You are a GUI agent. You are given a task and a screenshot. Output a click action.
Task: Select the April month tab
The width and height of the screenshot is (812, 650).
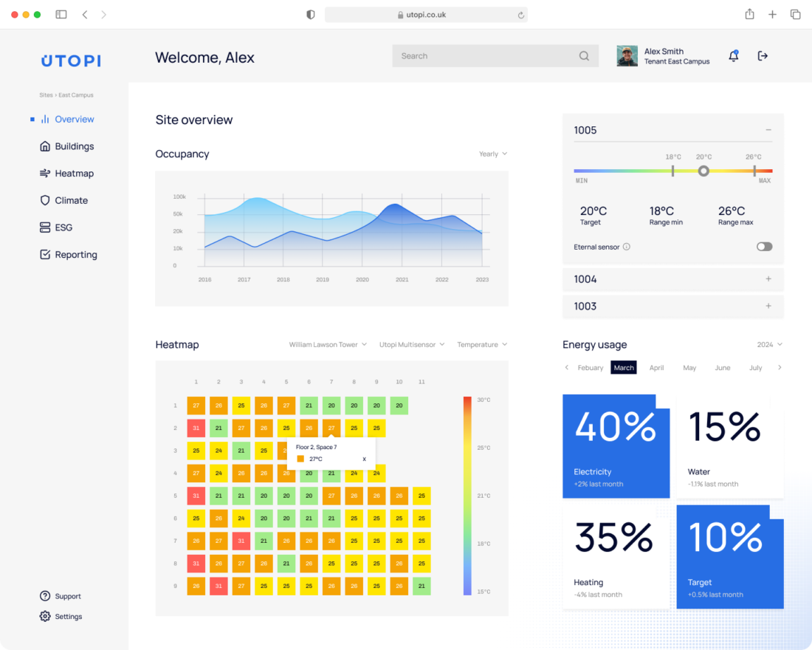point(656,368)
